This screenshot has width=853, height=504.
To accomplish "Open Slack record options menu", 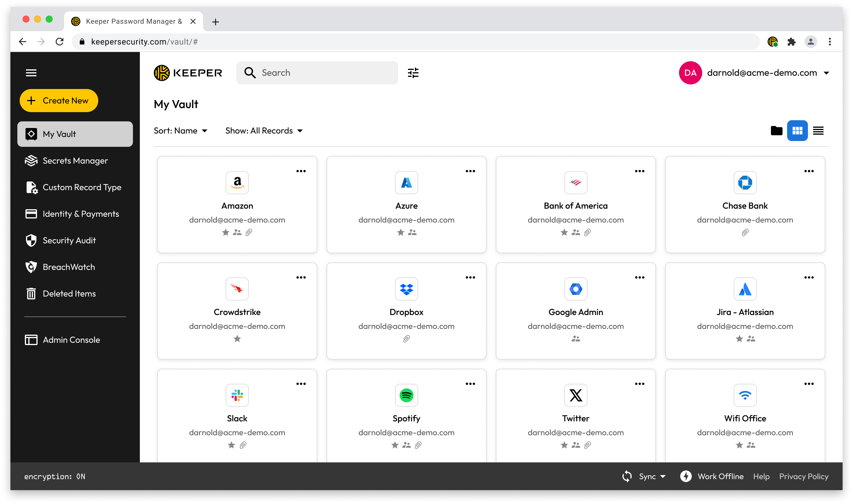I will pos(301,383).
